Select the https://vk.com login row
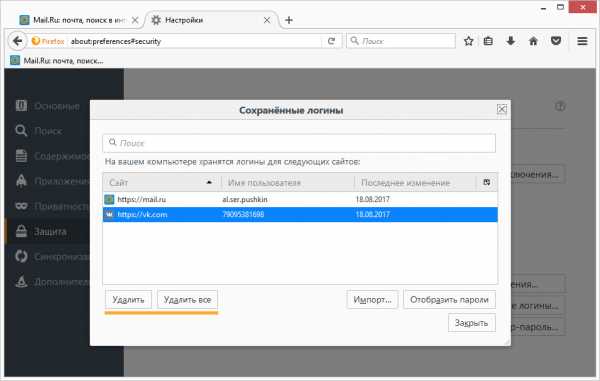The image size is (600, 381). click(x=300, y=214)
